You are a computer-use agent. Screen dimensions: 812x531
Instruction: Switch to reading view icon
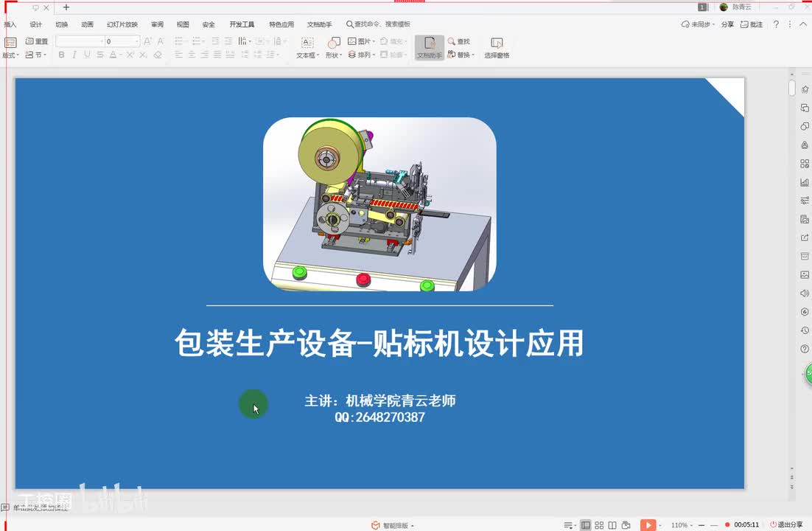click(612, 525)
